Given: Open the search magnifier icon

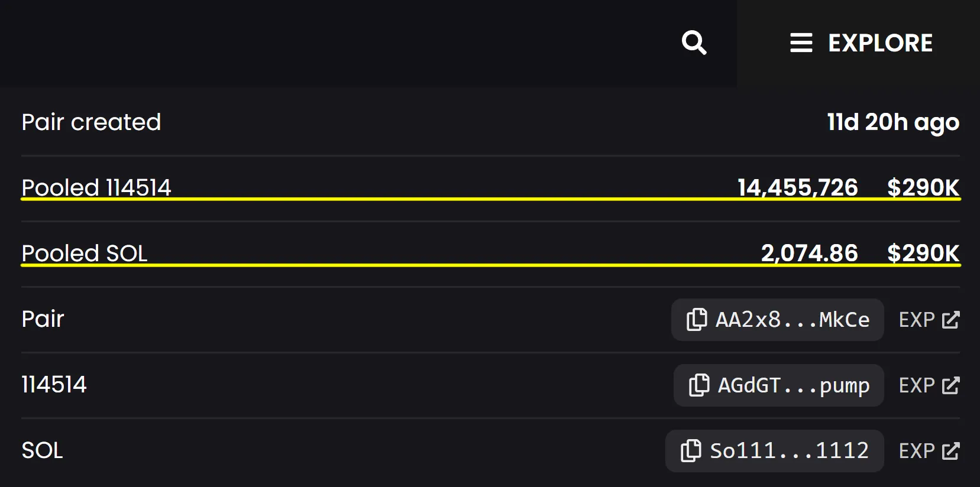Looking at the screenshot, I should tap(694, 43).
